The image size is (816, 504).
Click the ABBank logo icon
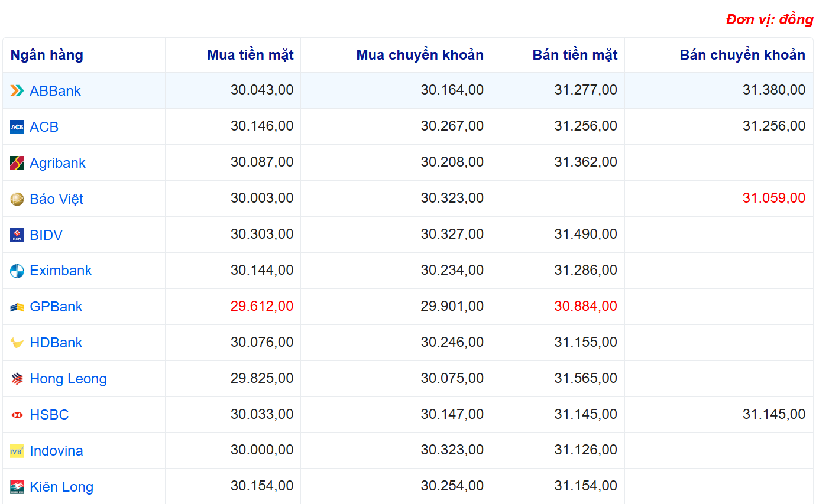click(x=17, y=91)
